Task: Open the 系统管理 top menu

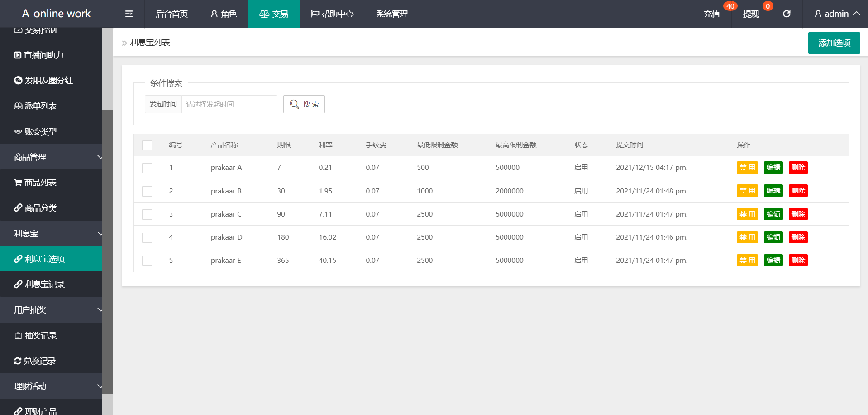Action: (392, 14)
